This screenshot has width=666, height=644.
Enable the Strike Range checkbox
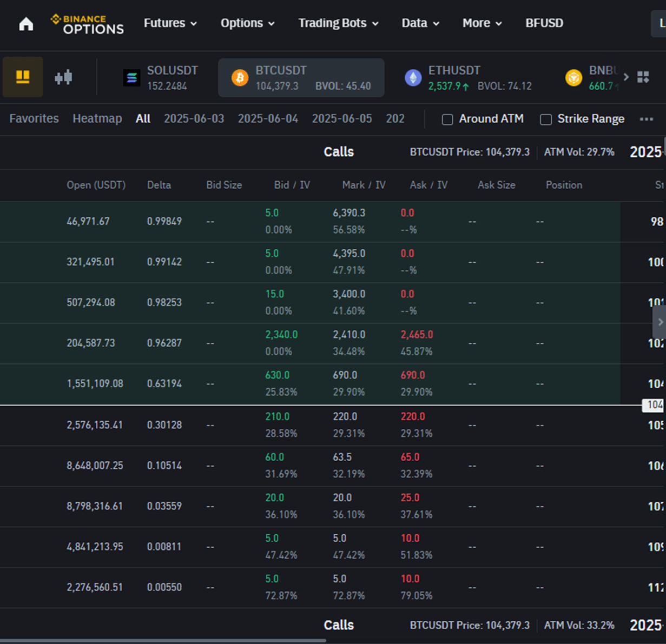point(546,119)
